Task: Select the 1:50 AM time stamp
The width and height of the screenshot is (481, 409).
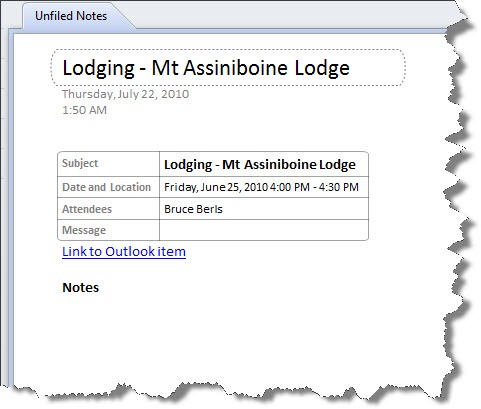Action: click(x=84, y=110)
